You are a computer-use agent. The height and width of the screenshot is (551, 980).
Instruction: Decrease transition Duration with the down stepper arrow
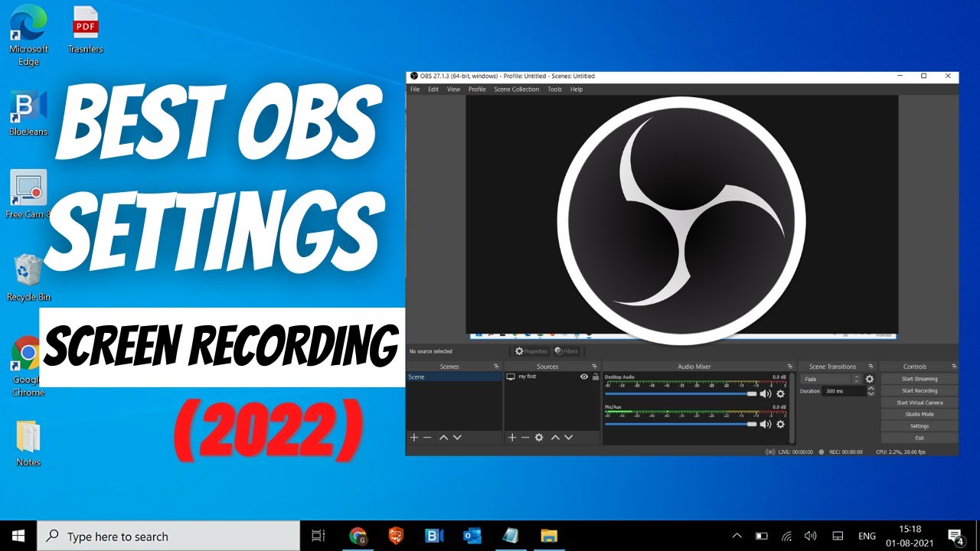[871, 393]
